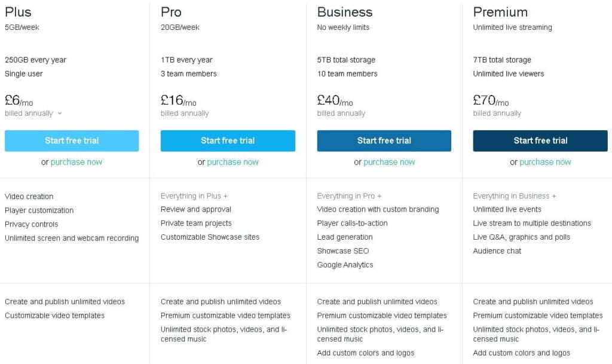Click the £6/mo price on Plus

coord(19,100)
